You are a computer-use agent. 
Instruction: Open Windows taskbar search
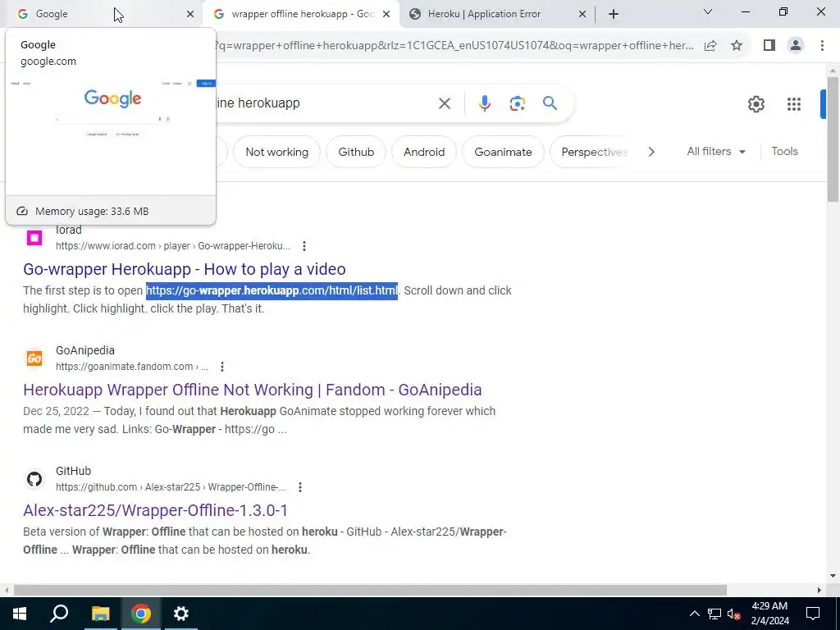[x=59, y=614]
